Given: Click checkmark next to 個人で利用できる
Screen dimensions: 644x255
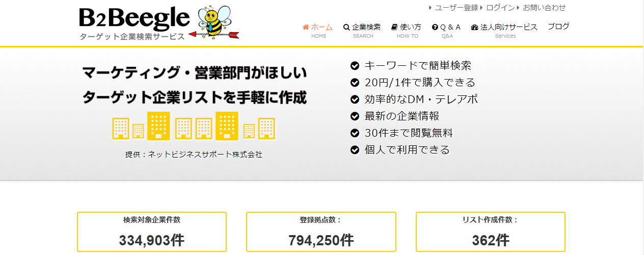Looking at the screenshot, I should 355,150.
